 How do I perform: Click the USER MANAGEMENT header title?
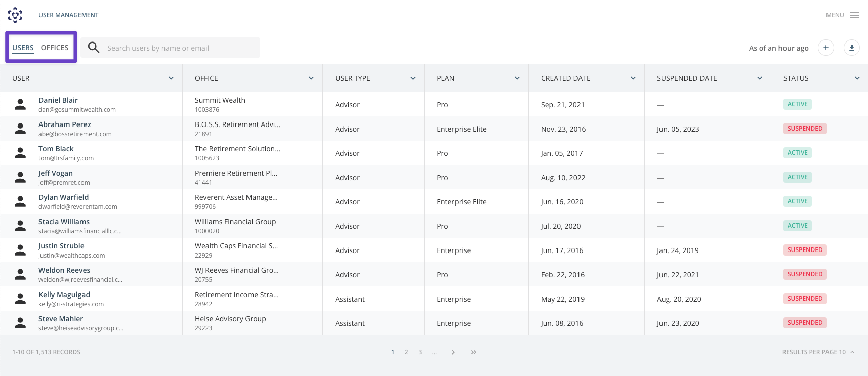click(68, 15)
